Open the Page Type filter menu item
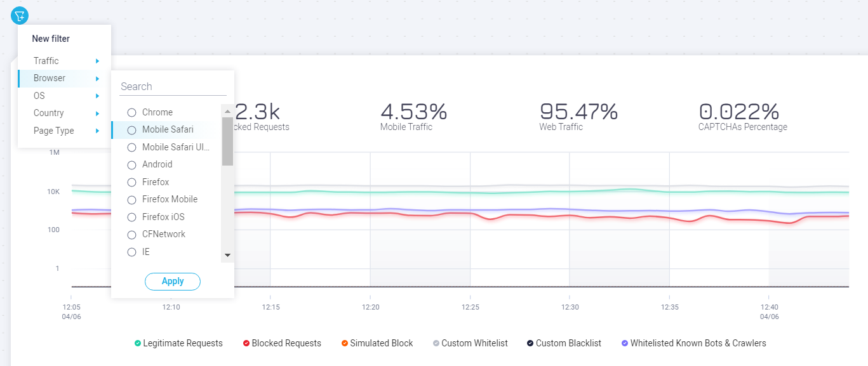This screenshot has width=868, height=366. coord(54,131)
